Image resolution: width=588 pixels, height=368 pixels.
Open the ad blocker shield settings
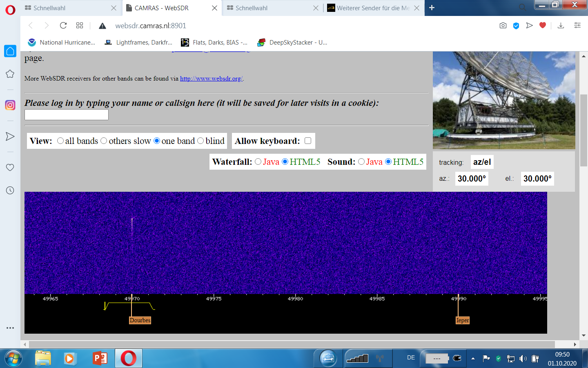coord(516,26)
